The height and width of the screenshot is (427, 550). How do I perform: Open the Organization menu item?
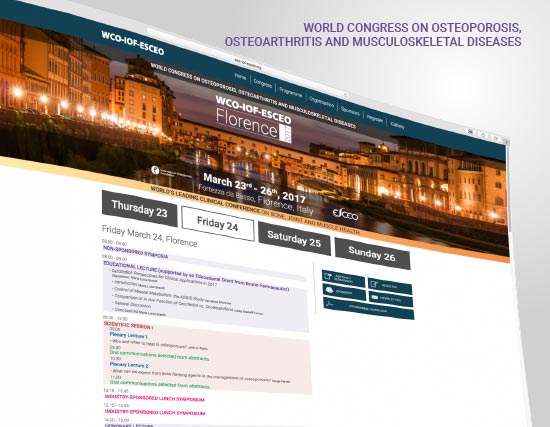pyautogui.click(x=321, y=102)
